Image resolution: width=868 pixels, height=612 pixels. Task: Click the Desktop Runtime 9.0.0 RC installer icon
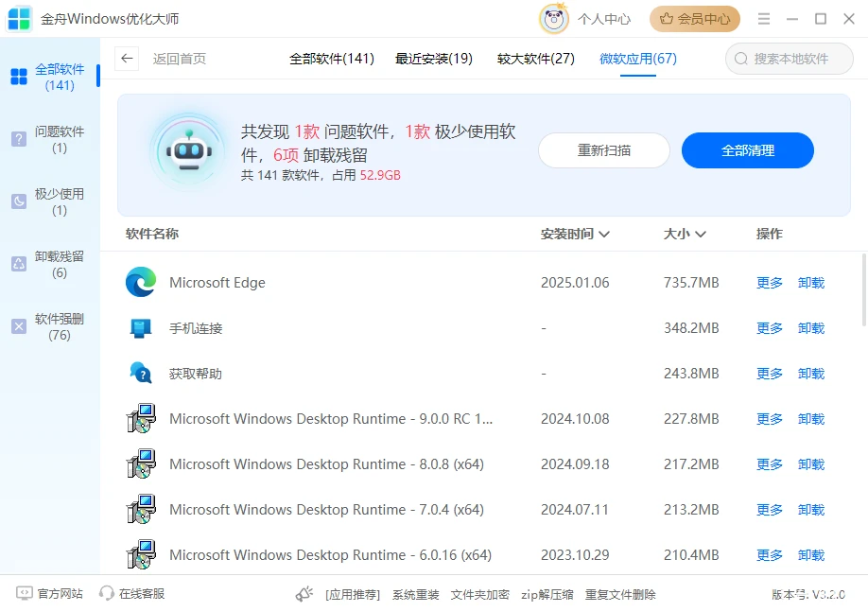[141, 419]
